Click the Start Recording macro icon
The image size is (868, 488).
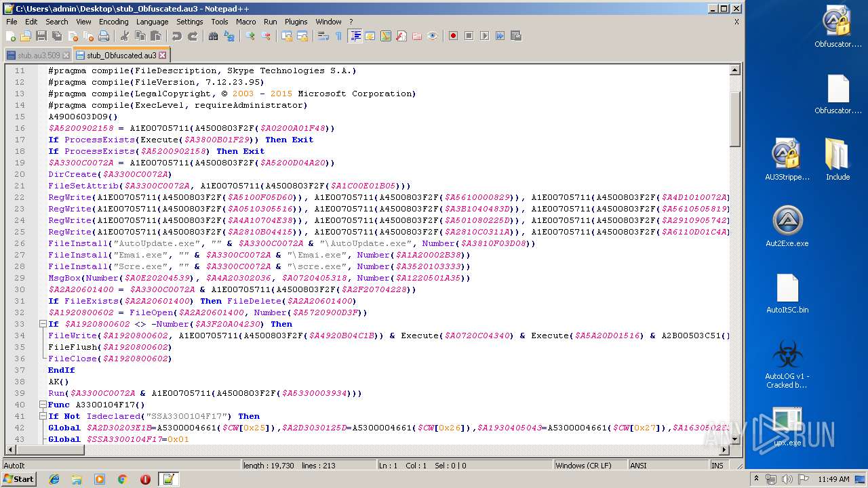point(453,36)
